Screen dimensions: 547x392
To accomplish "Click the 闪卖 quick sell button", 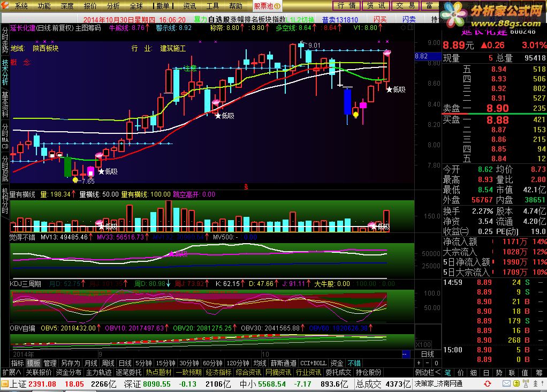I will pos(409,20).
